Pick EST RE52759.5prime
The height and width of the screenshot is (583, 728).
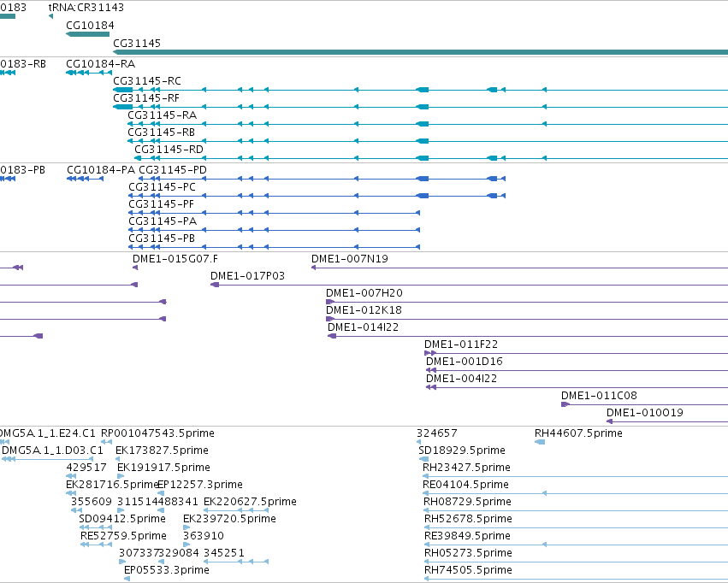coord(123,536)
